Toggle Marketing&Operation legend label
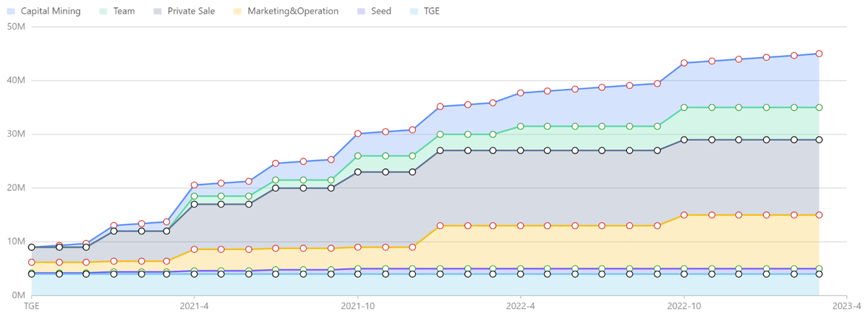This screenshot has width=868, height=327. [292, 12]
